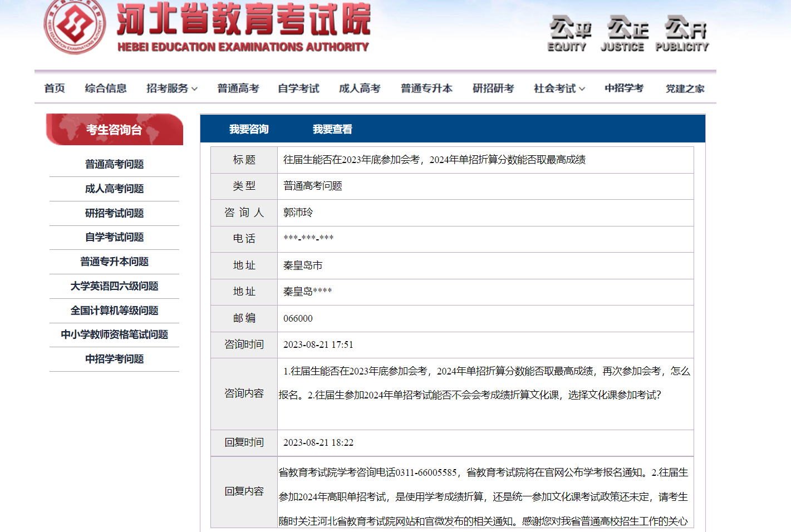Open the 成人高考 menu item
791x532 pixels.
tap(360, 88)
